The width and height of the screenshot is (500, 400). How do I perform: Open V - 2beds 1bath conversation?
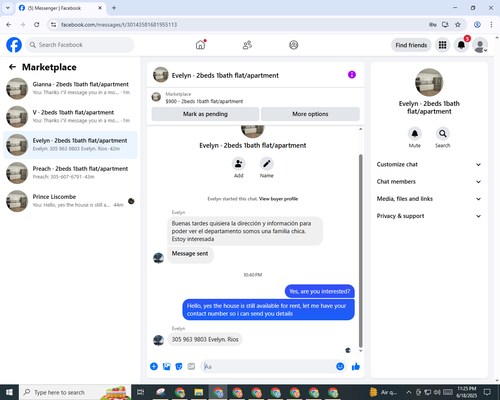click(70, 117)
